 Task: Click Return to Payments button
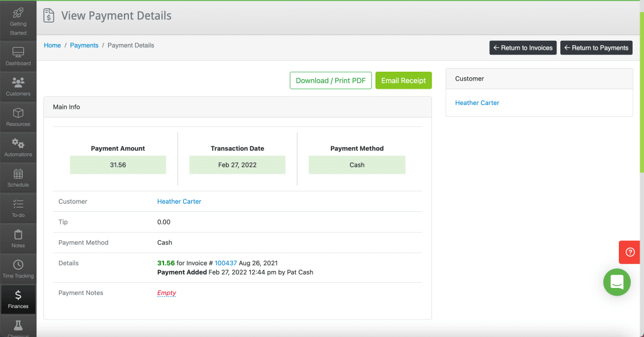pyautogui.click(x=596, y=48)
